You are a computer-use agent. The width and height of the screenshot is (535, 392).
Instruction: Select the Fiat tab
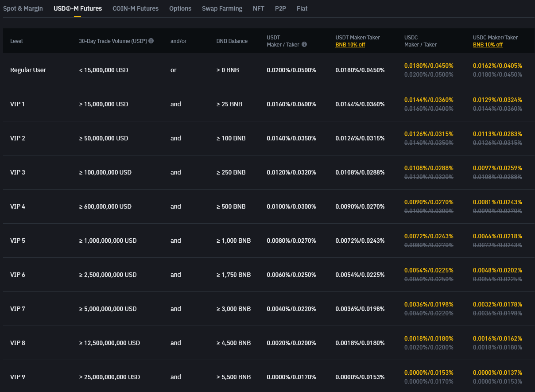[x=302, y=8]
